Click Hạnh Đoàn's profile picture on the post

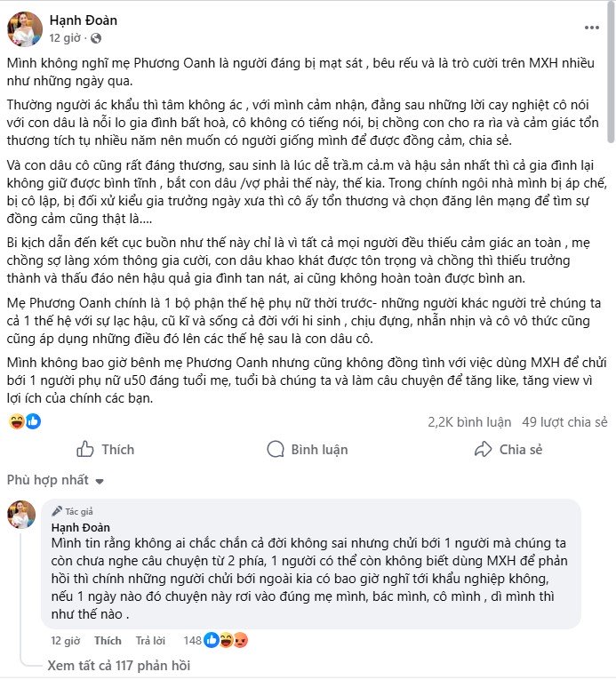(25, 28)
